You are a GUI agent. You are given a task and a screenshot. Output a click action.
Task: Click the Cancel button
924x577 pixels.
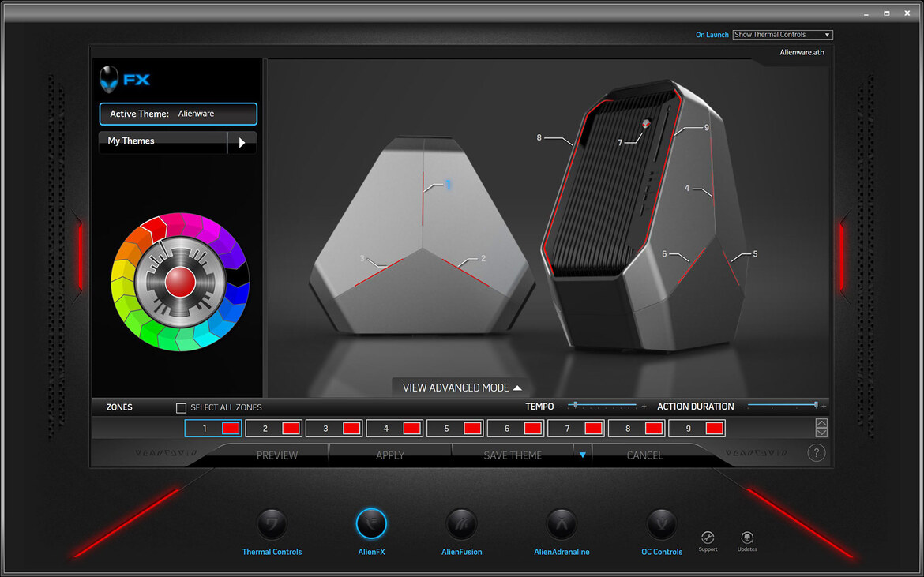tap(644, 455)
